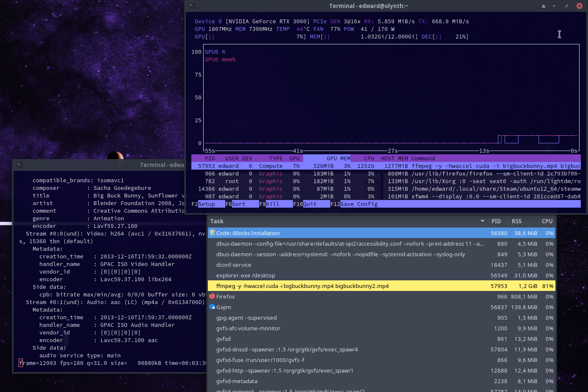The height and width of the screenshot is (392, 588).
Task: Open the Task column dropdown arrow
Action: (x=482, y=221)
